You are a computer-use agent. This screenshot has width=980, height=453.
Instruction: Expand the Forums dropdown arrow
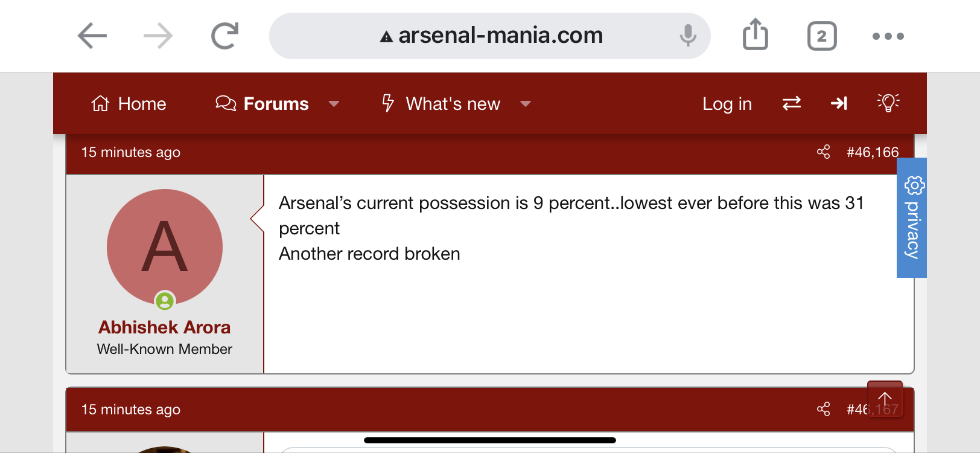(334, 104)
